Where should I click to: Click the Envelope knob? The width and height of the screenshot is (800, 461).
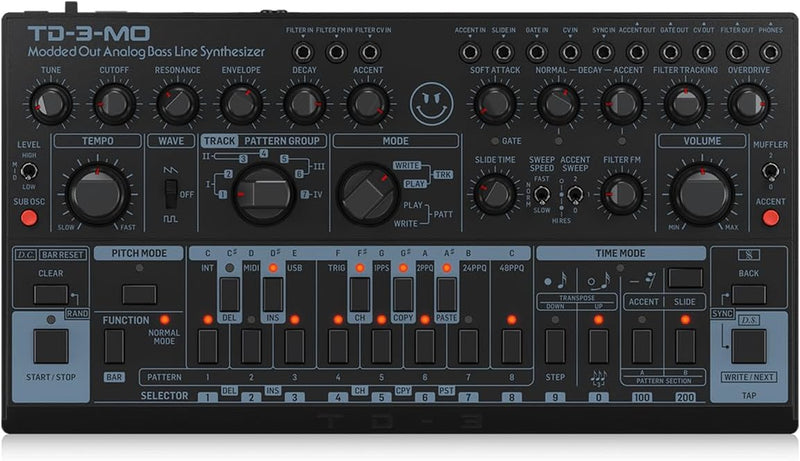coord(241,104)
